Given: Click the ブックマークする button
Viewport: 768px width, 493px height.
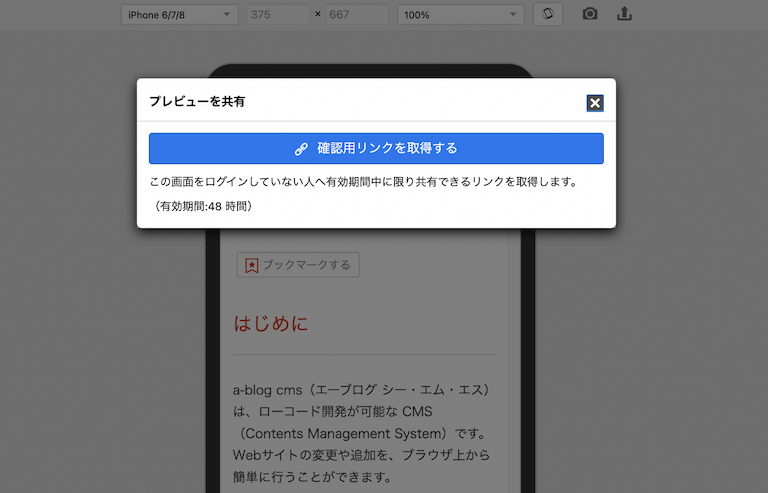Looking at the screenshot, I should (298, 265).
